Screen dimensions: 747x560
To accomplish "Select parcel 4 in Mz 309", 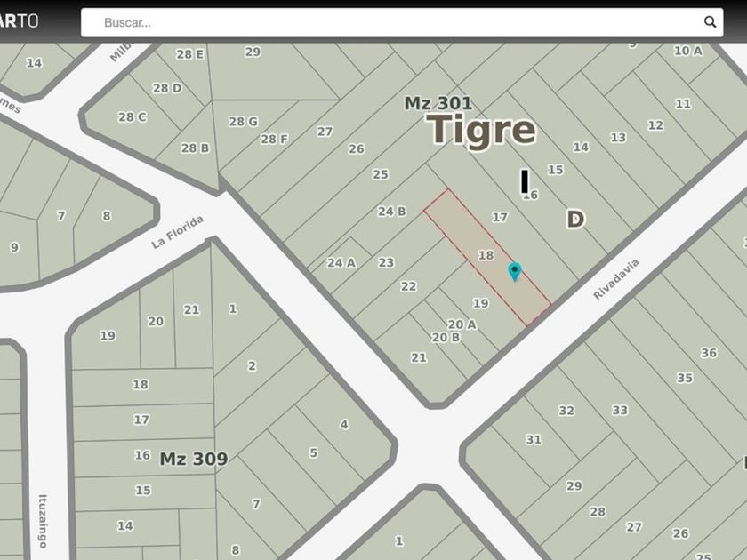I will (344, 424).
